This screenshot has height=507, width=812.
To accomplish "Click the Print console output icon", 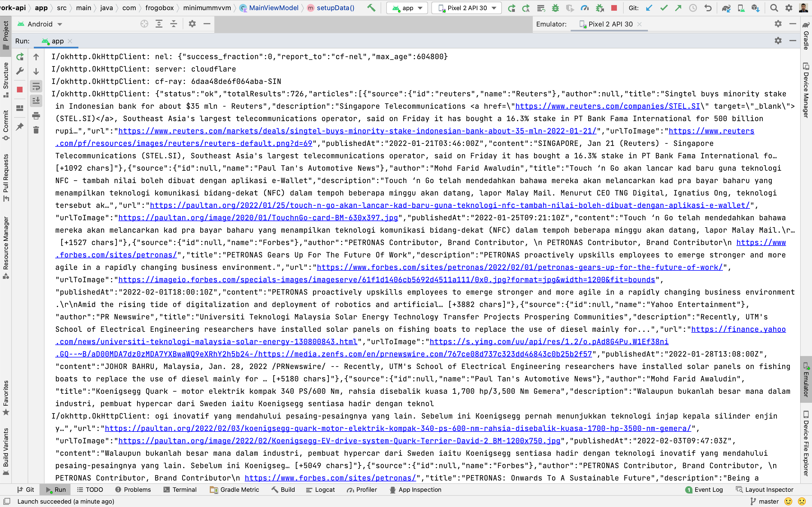I will [36, 116].
